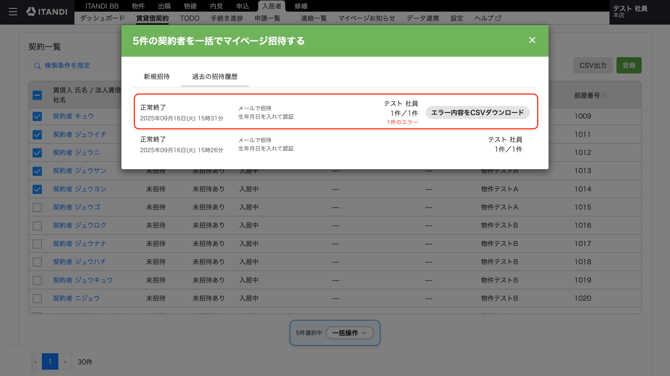The image size is (670, 376).
Task: Open 契約者 ジュウナナ contract link
Action: pos(79,244)
